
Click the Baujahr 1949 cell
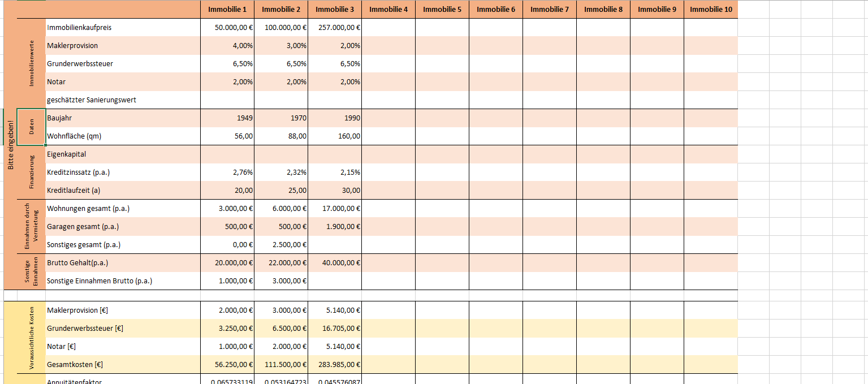click(227, 118)
